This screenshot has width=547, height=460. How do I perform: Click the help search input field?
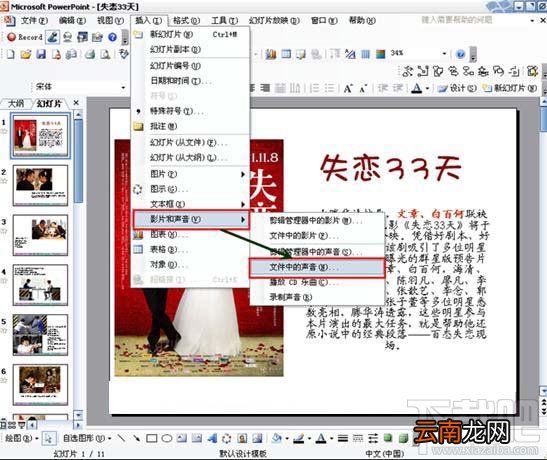pyautogui.click(x=474, y=20)
